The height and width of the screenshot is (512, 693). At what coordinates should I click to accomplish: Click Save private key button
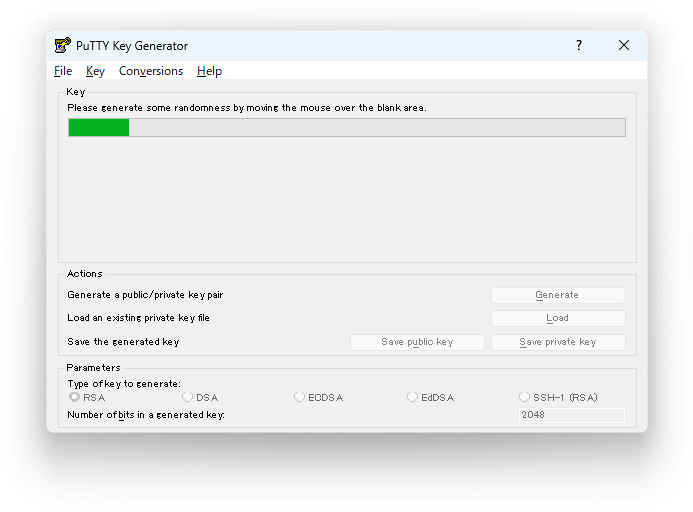tap(558, 342)
